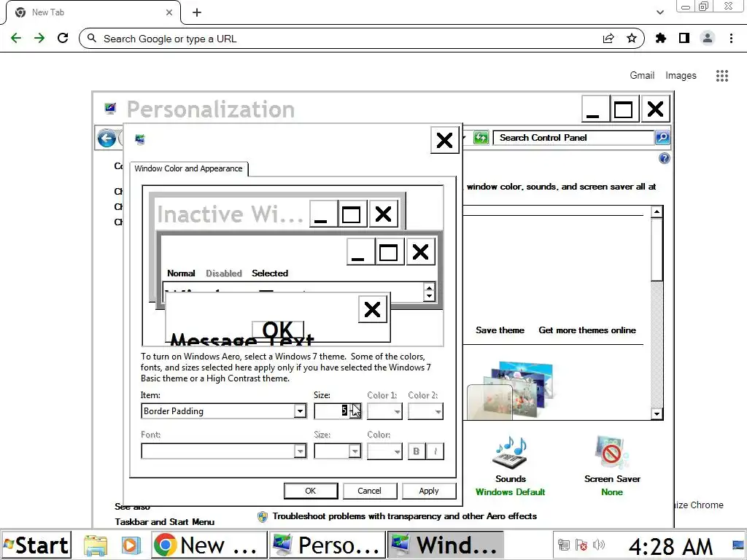Open the Images link
The width and height of the screenshot is (747, 560).
(x=681, y=75)
